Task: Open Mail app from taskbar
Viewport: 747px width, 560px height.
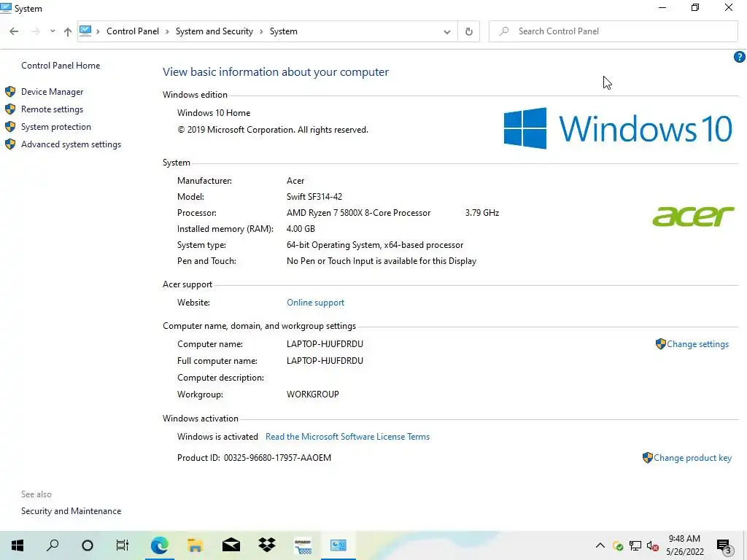Action: [x=231, y=545]
